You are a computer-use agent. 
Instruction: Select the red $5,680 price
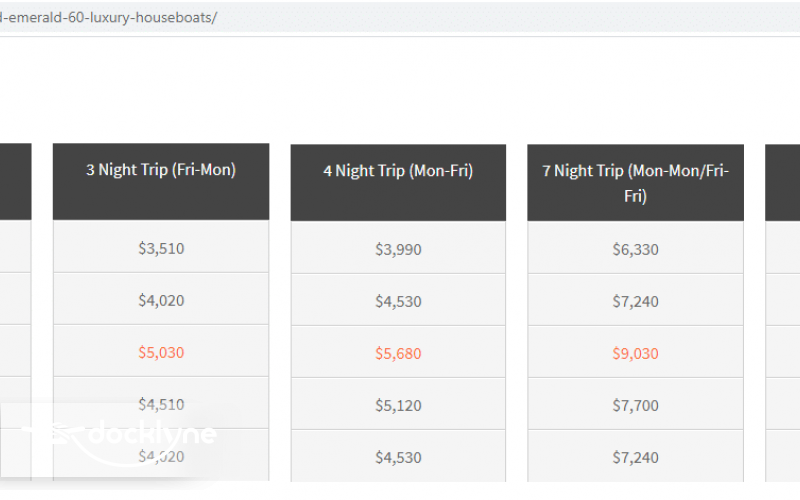click(398, 353)
